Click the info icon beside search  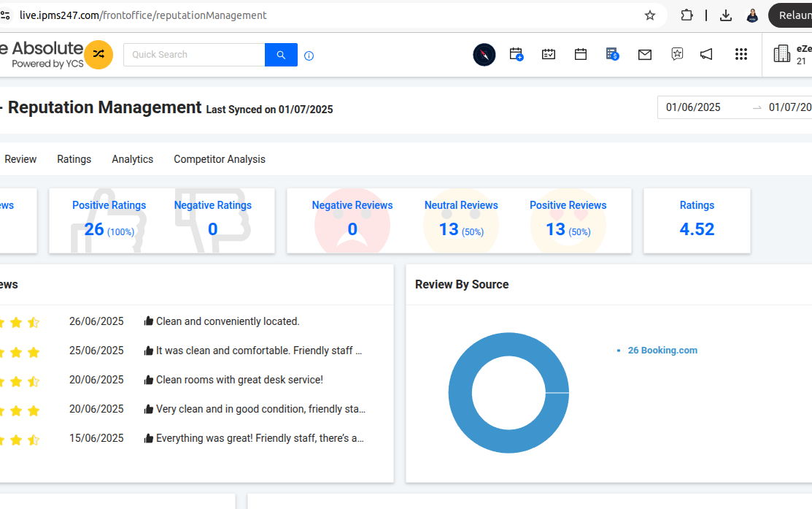309,56
